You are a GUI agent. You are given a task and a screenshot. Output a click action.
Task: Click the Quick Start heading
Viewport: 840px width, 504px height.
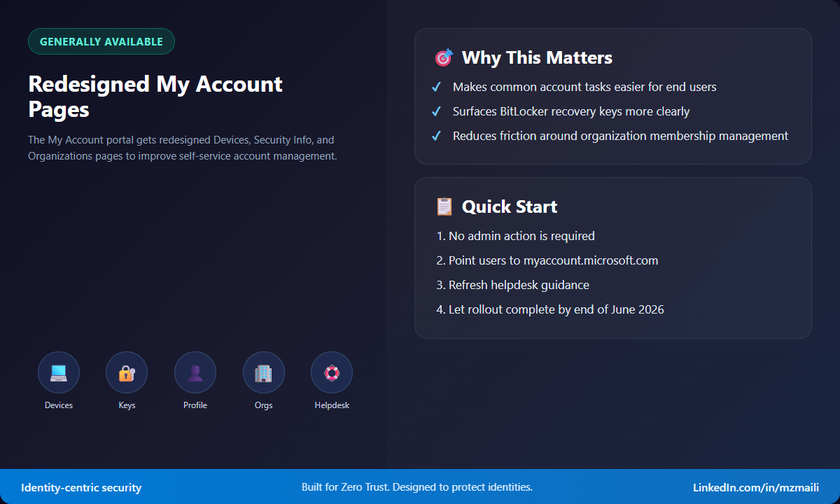coord(510,206)
